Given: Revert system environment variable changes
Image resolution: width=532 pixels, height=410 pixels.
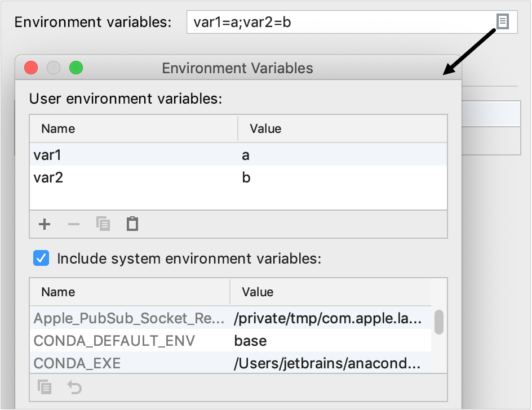Looking at the screenshot, I should [73, 387].
